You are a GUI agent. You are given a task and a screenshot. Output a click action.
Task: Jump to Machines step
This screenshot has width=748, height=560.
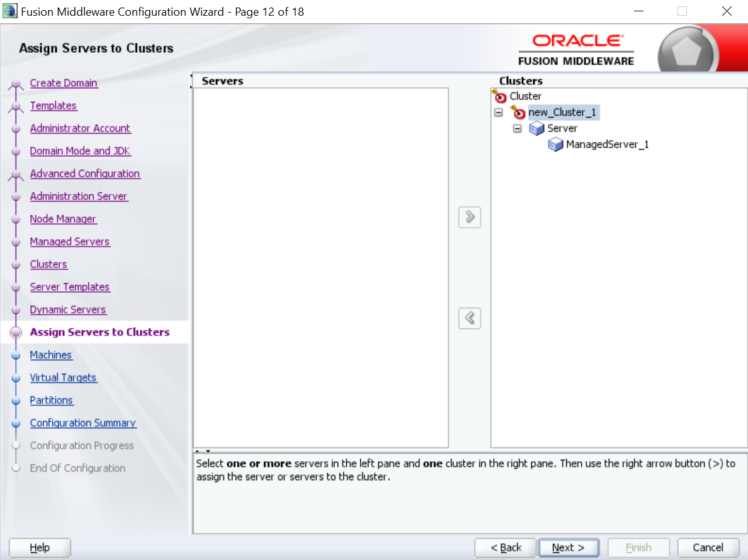click(50, 355)
